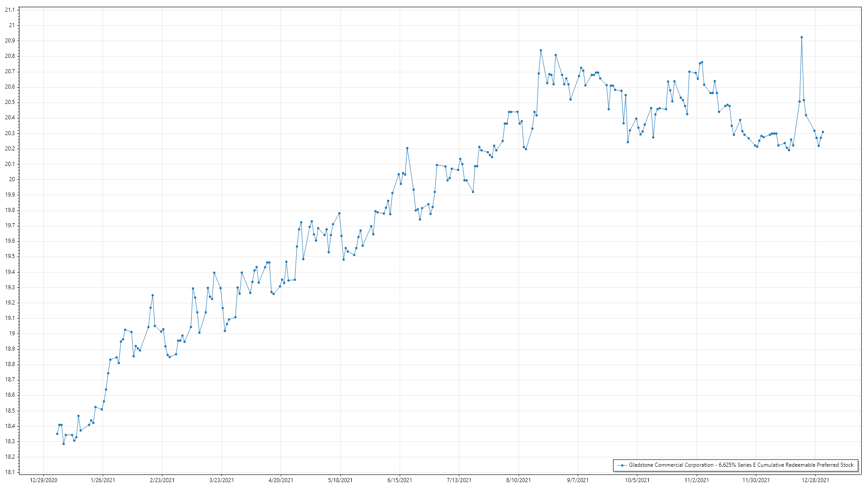Click the 18.1 y-axis tick label
Screen dimensions: 868x488
point(9,472)
